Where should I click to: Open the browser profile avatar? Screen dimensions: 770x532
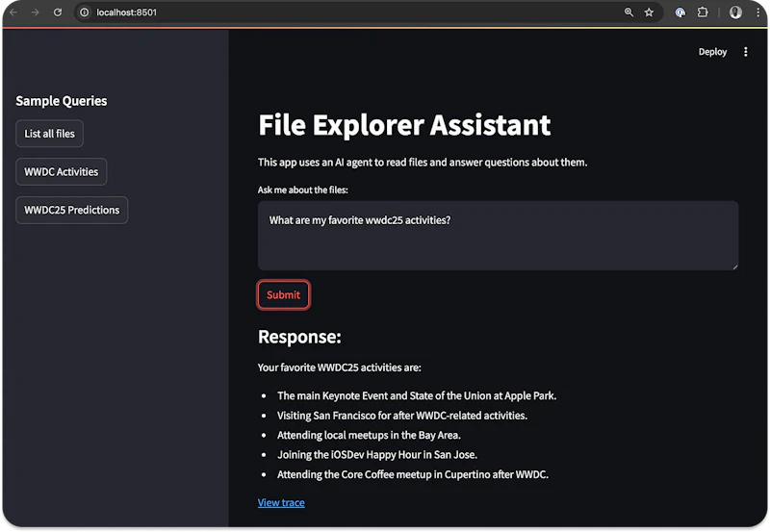tap(735, 13)
